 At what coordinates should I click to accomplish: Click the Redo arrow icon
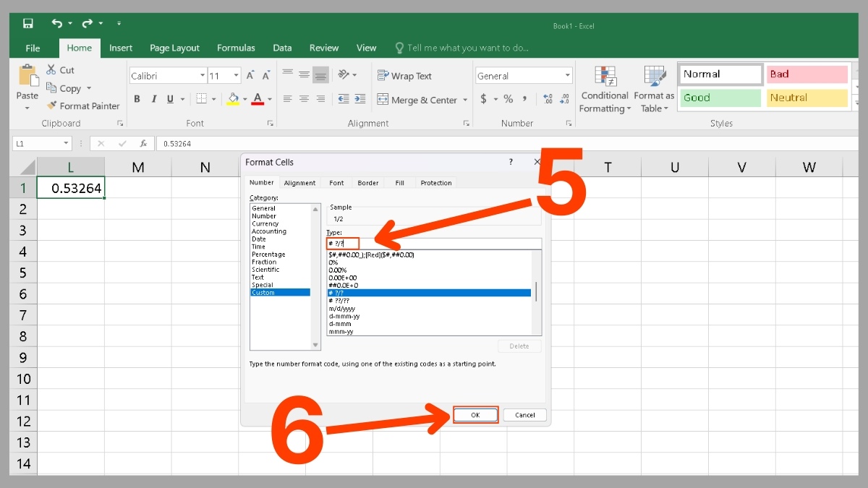(x=88, y=24)
